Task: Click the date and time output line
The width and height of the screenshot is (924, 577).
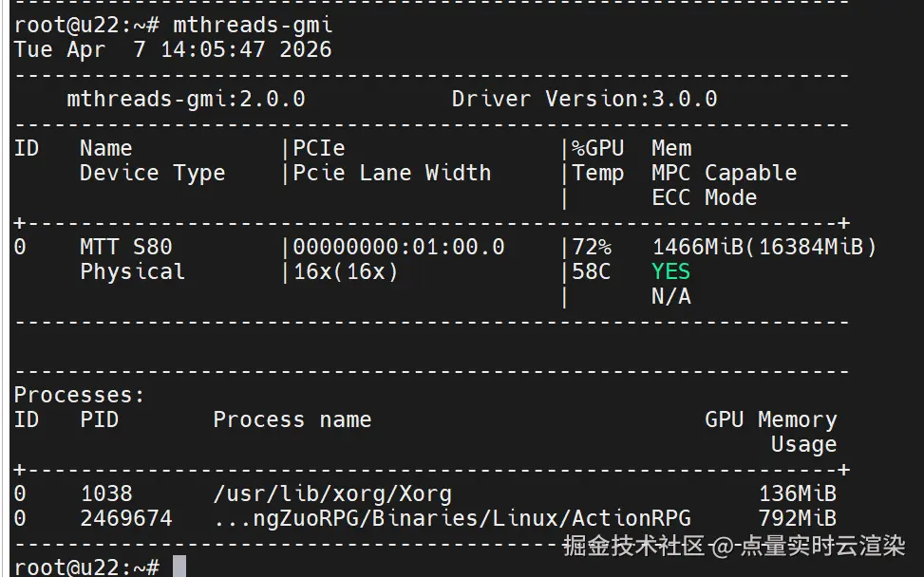Action: (x=173, y=49)
